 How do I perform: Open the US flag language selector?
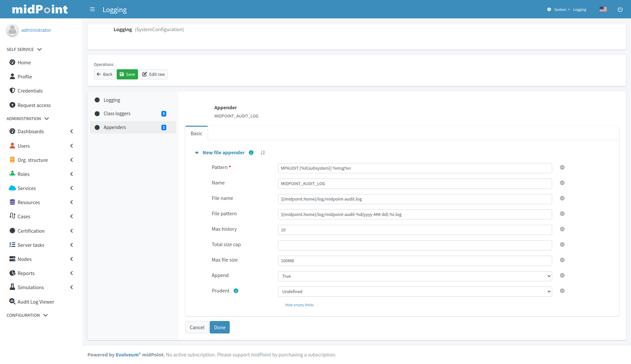(x=603, y=10)
